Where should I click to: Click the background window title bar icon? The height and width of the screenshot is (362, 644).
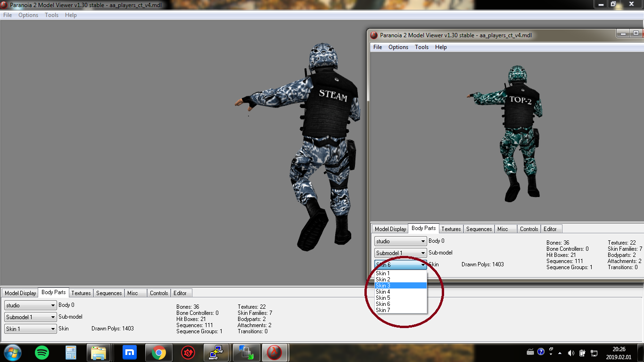click(x=4, y=5)
